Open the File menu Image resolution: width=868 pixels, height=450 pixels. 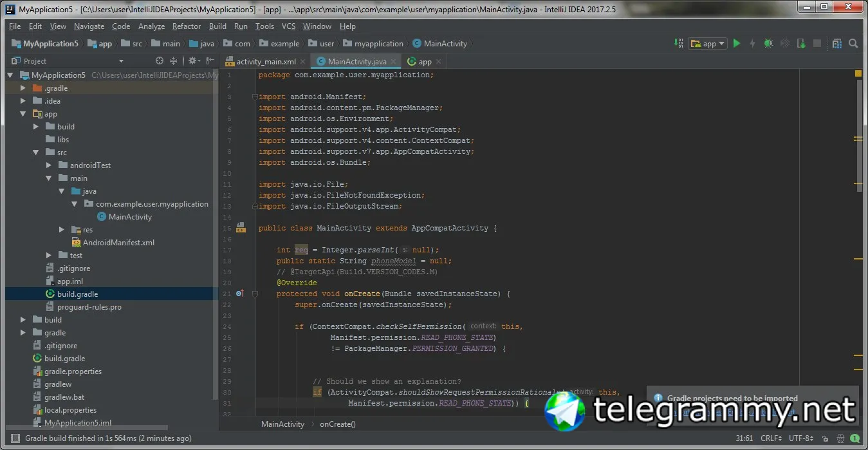click(x=15, y=26)
